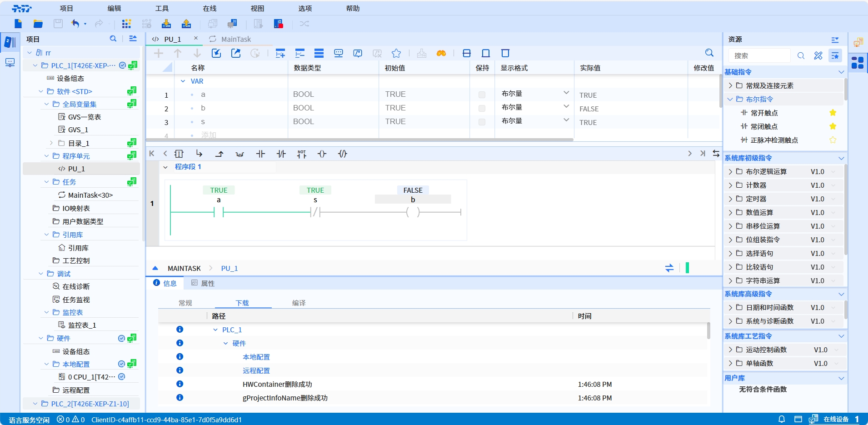Expand the 布尔逻辑运算 library folder

point(730,172)
